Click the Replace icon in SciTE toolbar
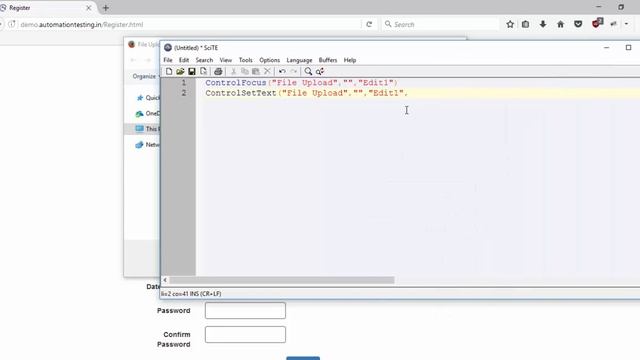640x360 pixels. (320, 71)
